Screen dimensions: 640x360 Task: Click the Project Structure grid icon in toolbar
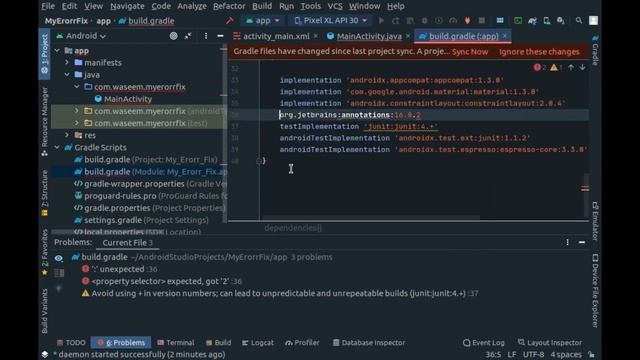tap(500, 20)
